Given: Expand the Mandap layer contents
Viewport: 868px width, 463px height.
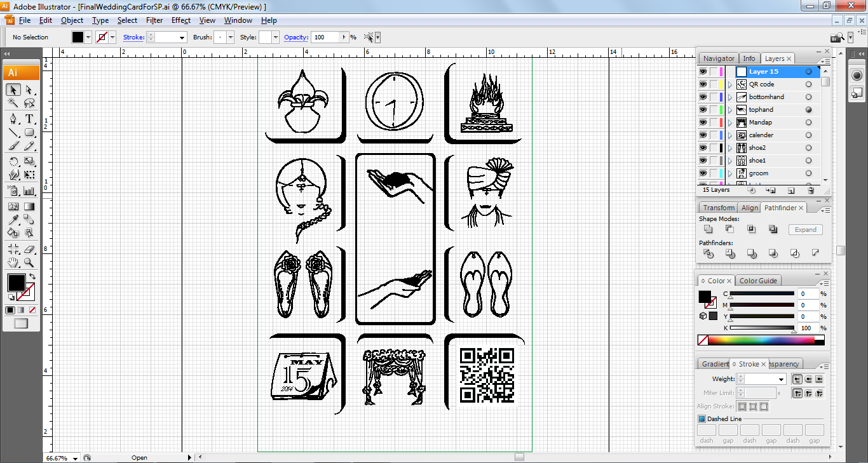Looking at the screenshot, I should click(x=729, y=123).
